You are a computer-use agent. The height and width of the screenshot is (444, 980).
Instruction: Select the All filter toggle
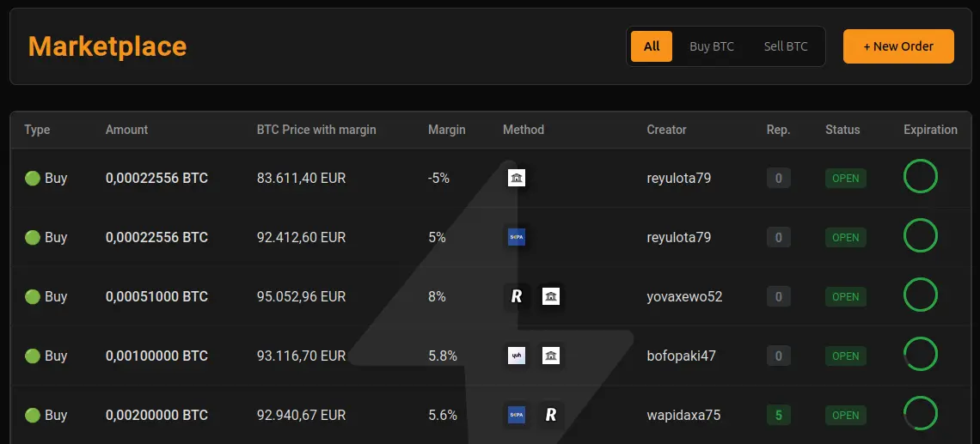coord(652,46)
